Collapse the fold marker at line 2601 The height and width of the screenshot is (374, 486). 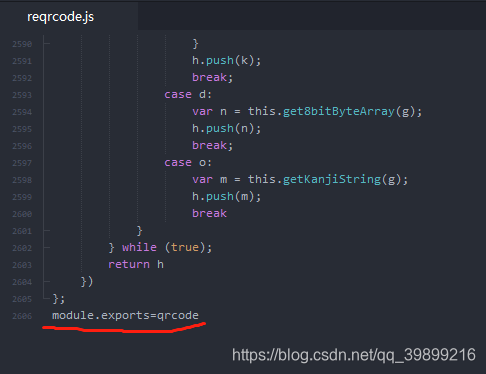click(46, 230)
